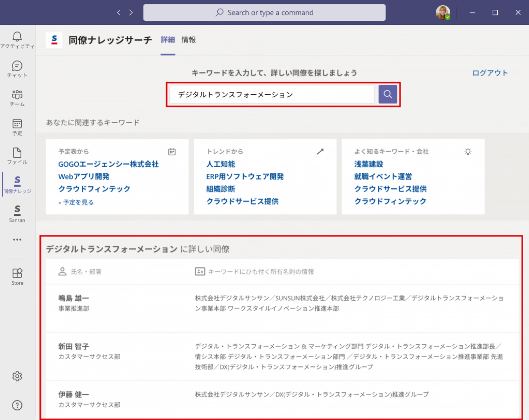
Task: Click the 同僚ナレッジサーチ app logo
Action: point(54,40)
